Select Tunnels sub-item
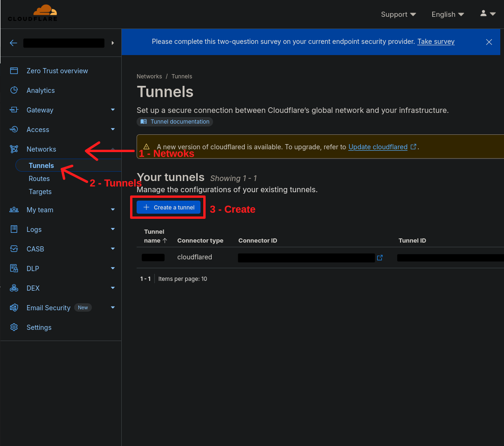Image resolution: width=504 pixels, height=446 pixels. coord(41,165)
